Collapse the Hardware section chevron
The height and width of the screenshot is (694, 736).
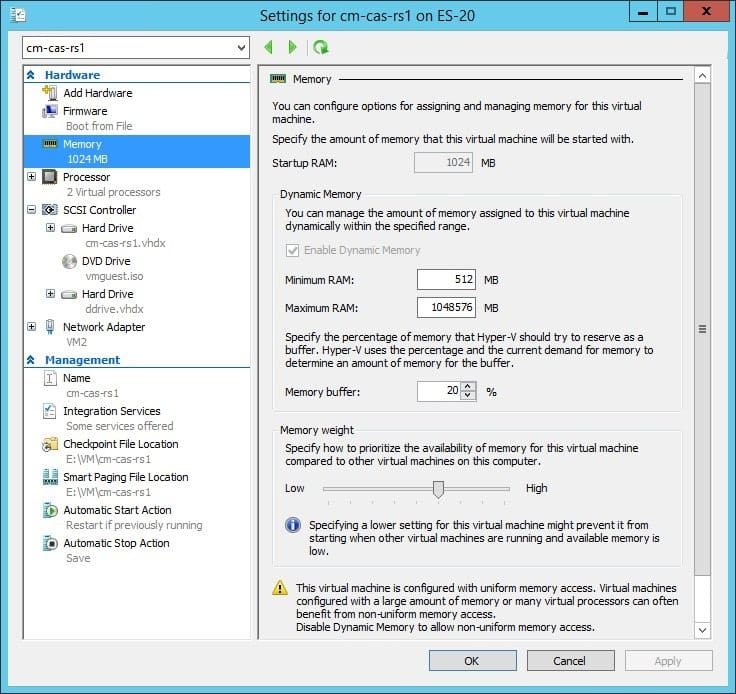(x=31, y=75)
